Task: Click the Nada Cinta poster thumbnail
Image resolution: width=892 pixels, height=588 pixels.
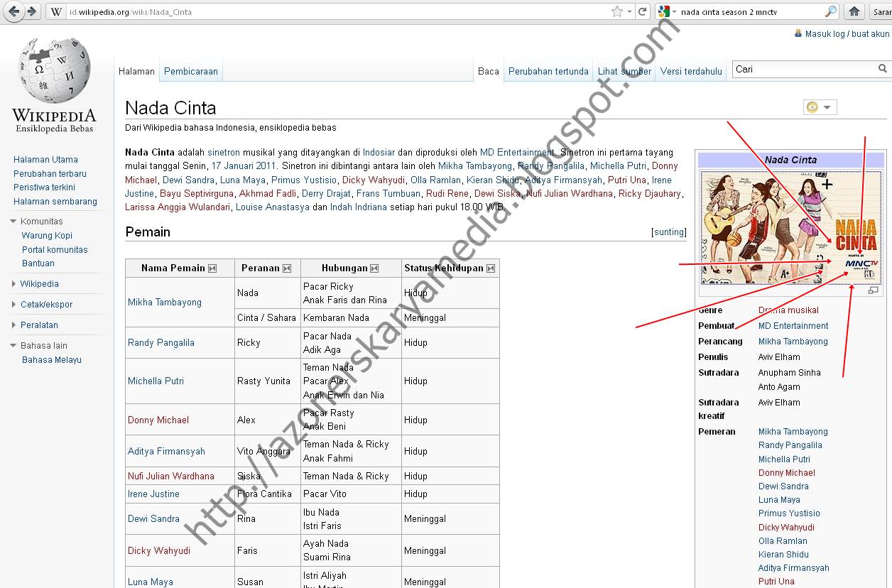Action: pyautogui.click(x=790, y=227)
